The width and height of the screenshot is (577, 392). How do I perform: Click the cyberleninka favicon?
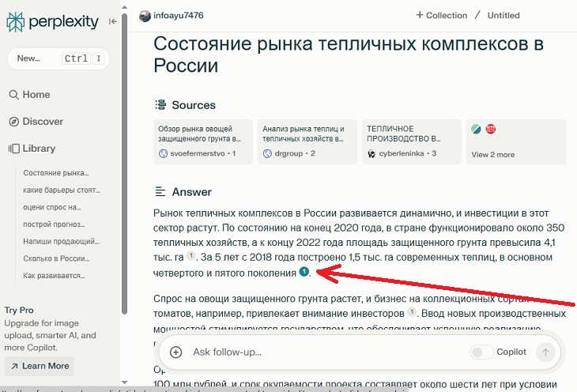[x=371, y=153]
